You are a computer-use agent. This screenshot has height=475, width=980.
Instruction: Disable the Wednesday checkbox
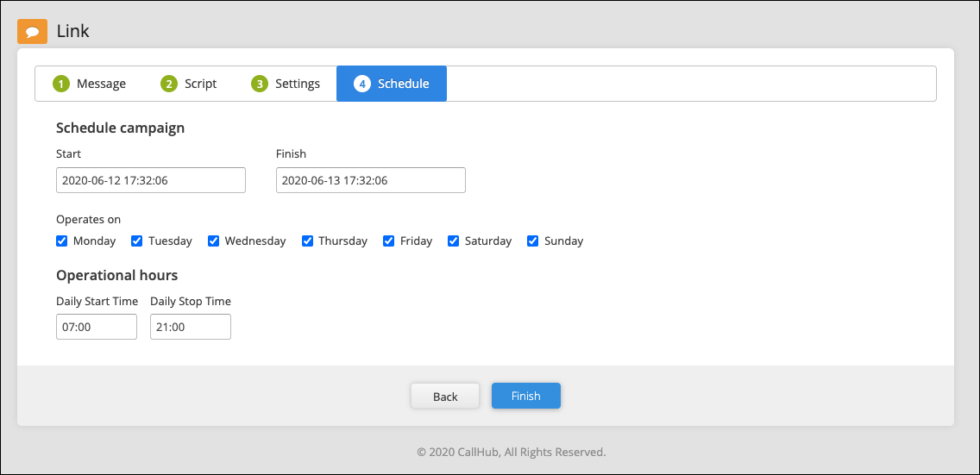(x=214, y=241)
